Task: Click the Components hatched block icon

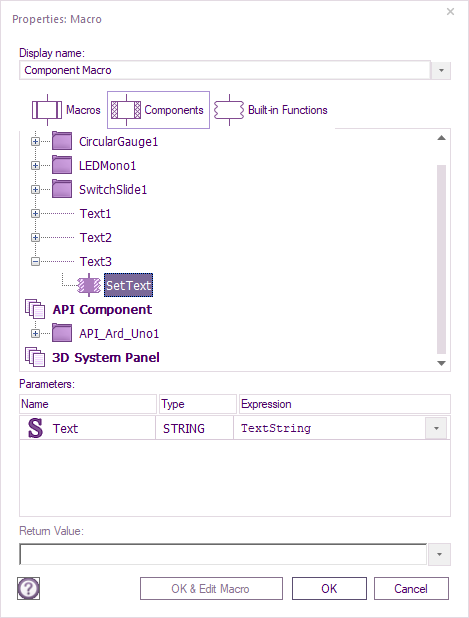Action: (126, 110)
